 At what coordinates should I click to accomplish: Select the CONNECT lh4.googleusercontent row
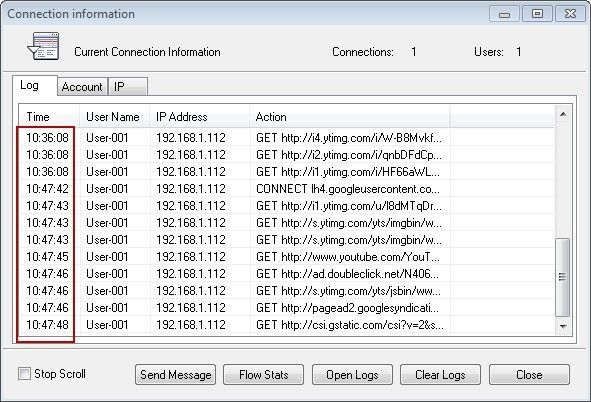tap(286, 188)
